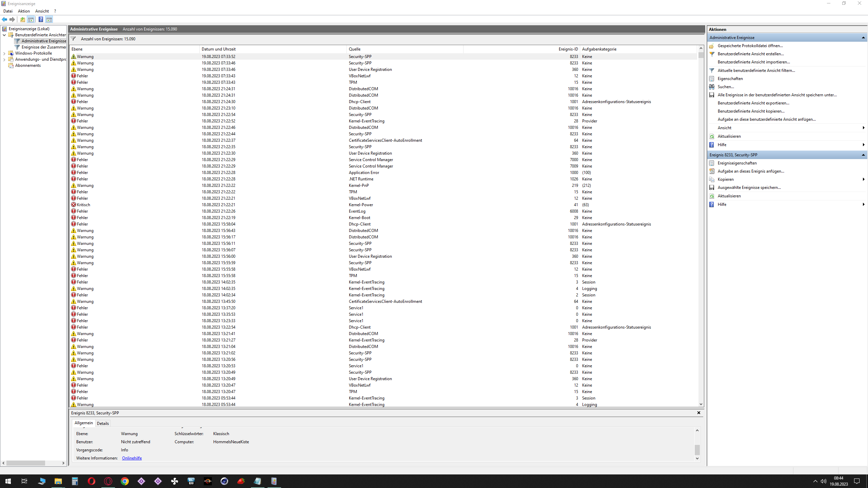Click the blue help question-mark toolbar icon
Viewport: 868px width, 488px height.
[41, 19]
